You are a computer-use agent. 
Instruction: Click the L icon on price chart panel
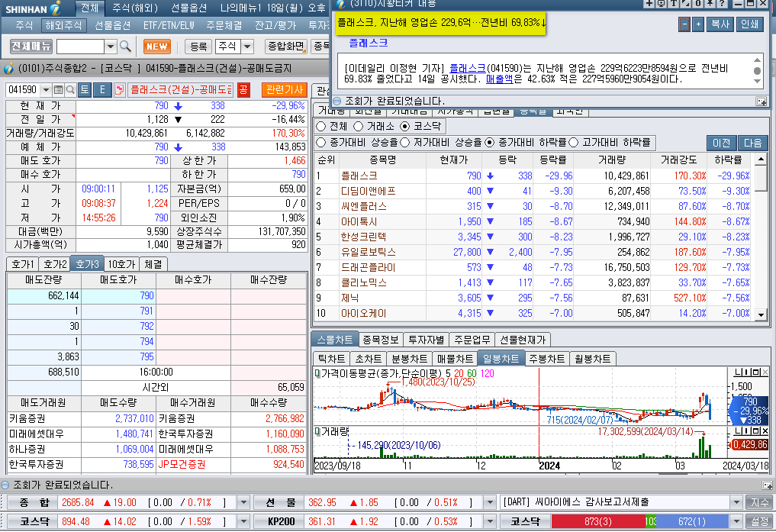[x=737, y=372]
